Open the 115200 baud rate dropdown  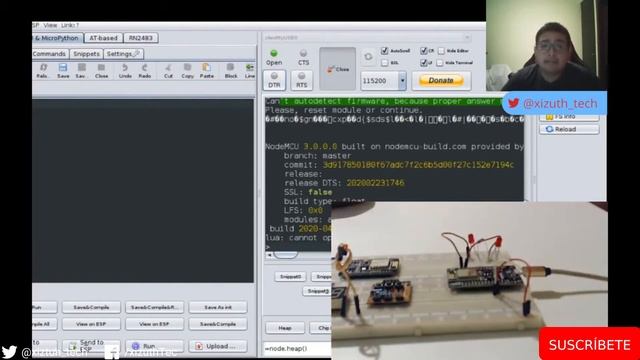[x=402, y=81]
